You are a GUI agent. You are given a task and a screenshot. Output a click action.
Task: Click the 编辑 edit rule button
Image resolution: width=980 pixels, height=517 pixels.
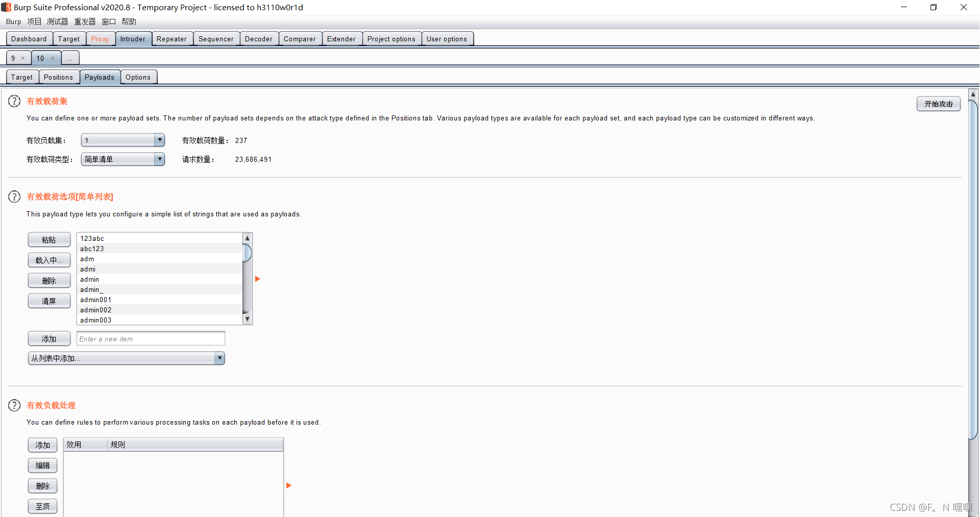pos(42,465)
